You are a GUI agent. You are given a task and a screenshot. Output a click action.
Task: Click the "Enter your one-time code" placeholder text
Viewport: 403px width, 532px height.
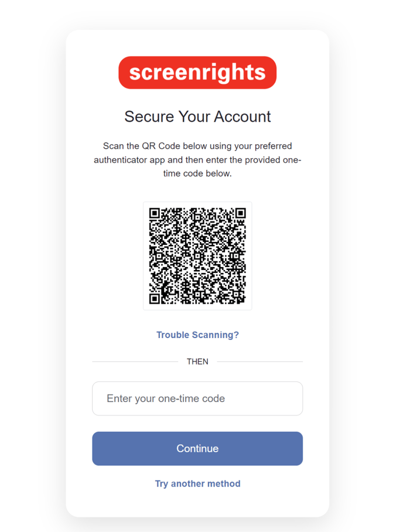[166, 399]
